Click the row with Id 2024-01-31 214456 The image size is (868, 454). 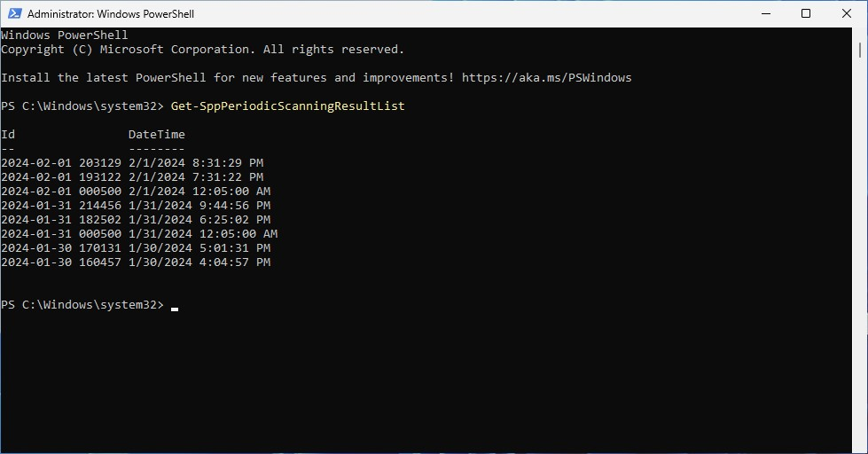point(136,206)
